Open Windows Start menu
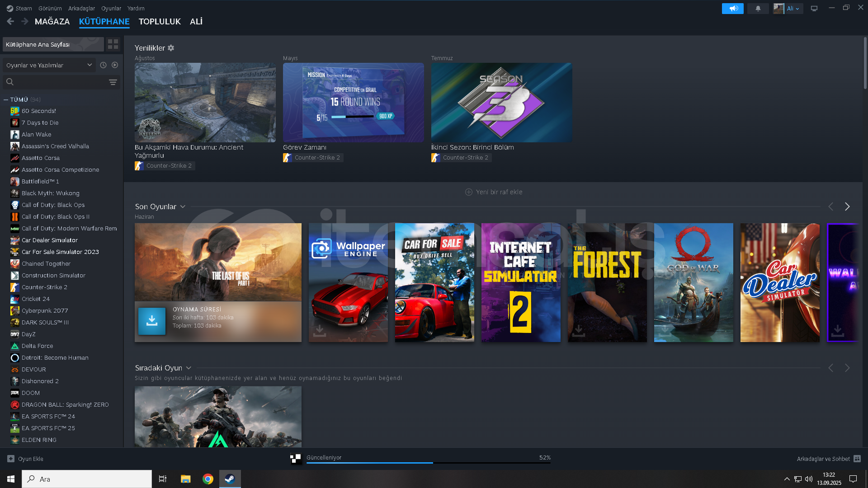The image size is (868, 488). coord(11,479)
